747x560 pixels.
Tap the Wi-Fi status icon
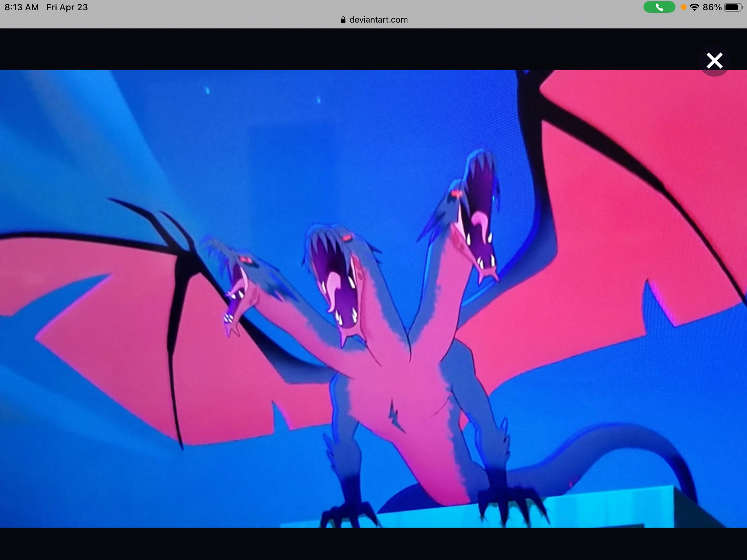(694, 7)
